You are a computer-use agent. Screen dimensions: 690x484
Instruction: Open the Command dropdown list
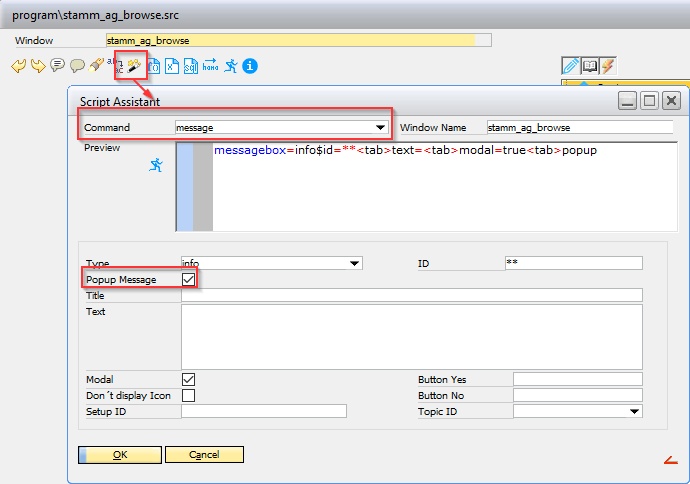coord(380,128)
